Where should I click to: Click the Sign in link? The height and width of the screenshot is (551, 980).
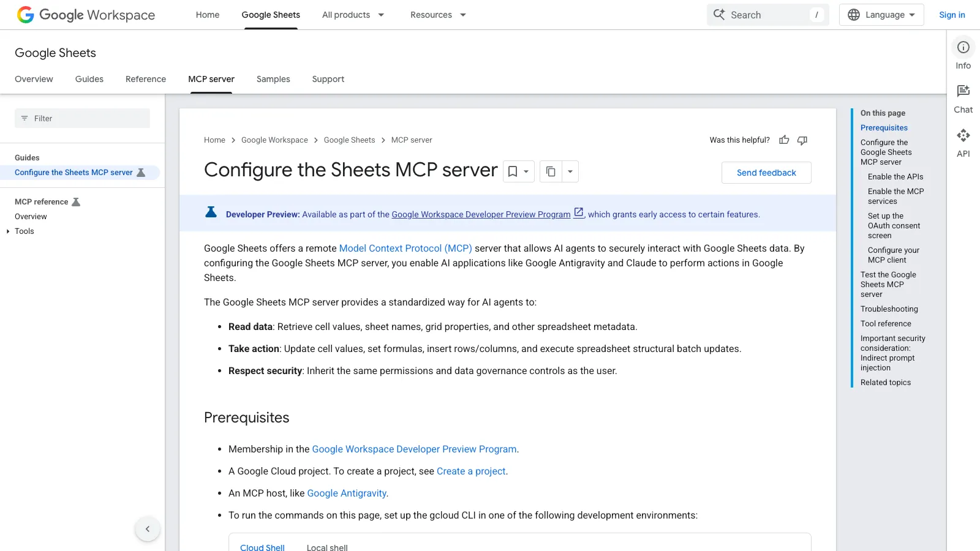[952, 15]
